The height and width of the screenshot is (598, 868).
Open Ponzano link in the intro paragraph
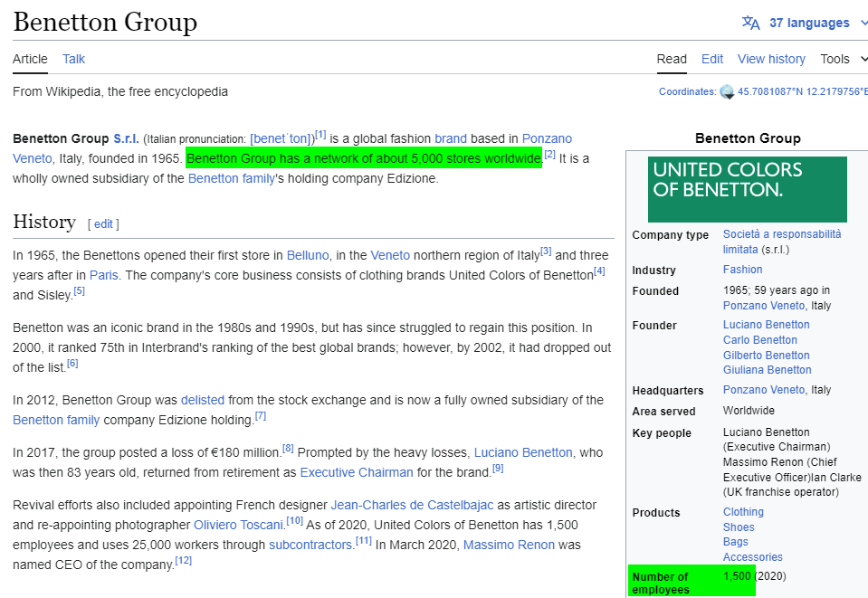[x=547, y=138]
